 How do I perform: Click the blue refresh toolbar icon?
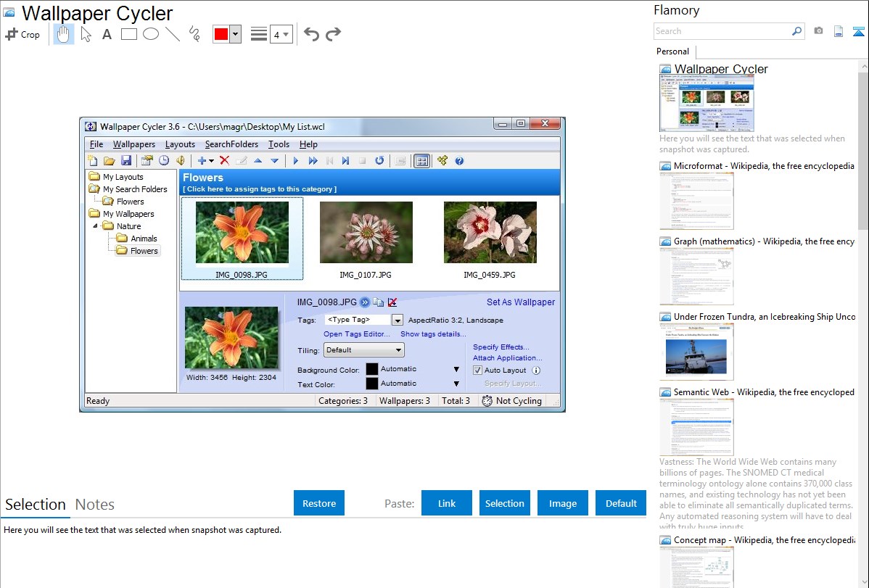click(x=379, y=161)
